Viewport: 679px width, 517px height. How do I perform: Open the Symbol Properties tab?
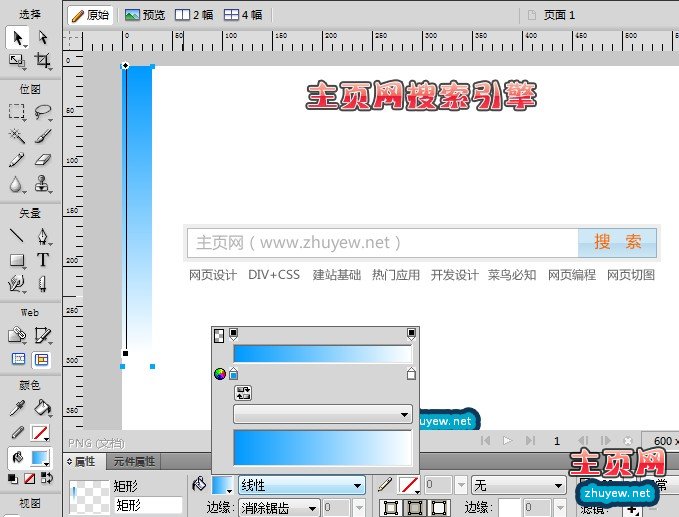point(134,462)
